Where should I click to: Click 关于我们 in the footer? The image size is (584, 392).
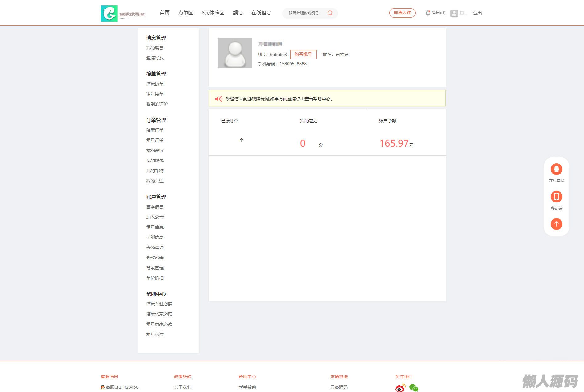[183, 387]
